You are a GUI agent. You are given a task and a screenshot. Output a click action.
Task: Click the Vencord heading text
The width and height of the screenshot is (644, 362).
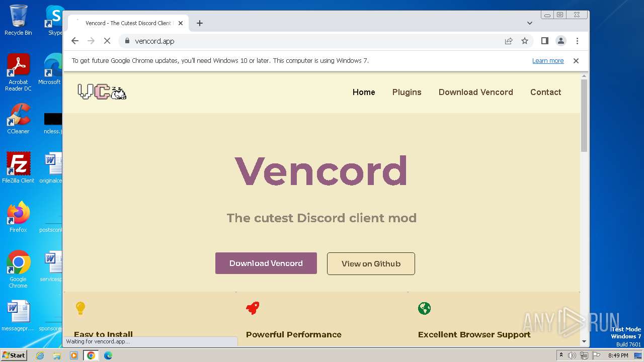[x=321, y=170]
